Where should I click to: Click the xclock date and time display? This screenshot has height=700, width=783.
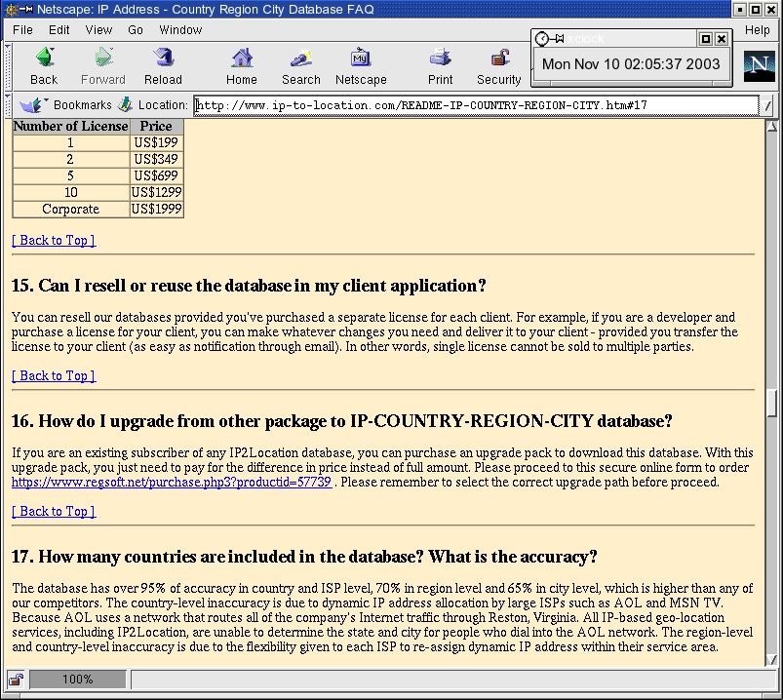(631, 64)
